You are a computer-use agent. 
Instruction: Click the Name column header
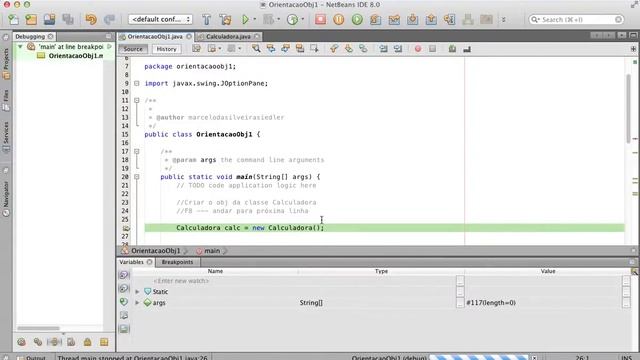pyautogui.click(x=215, y=271)
